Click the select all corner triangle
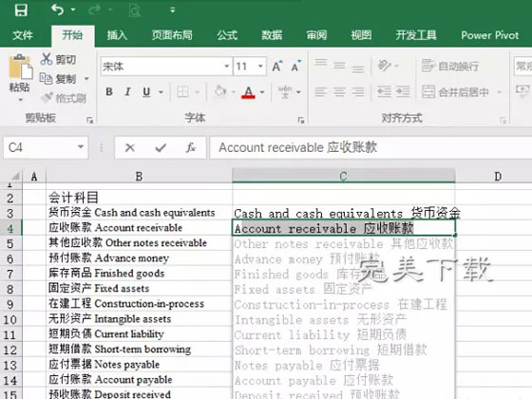Viewport: 532px width, 399px height. [x=14, y=176]
